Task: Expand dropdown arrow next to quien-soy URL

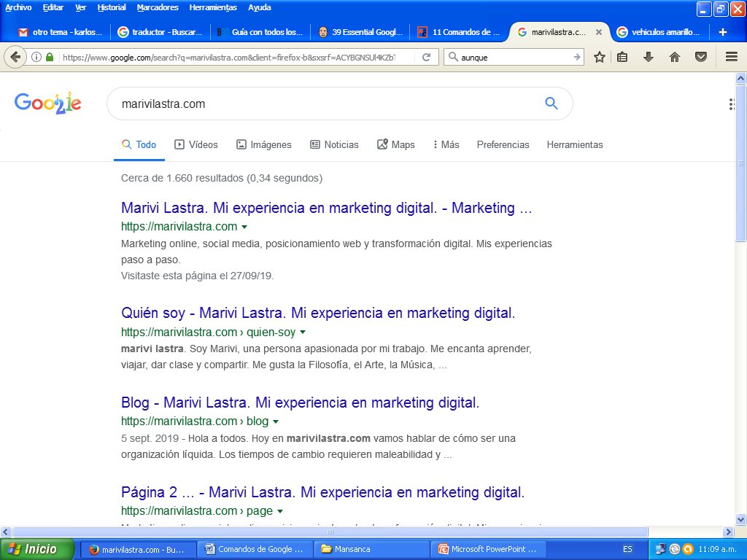Action: coord(303,332)
